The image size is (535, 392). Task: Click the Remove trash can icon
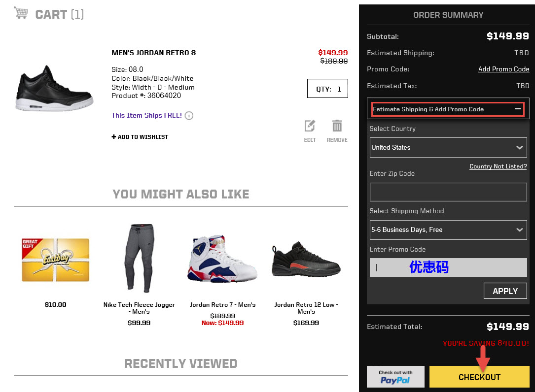[337, 126]
